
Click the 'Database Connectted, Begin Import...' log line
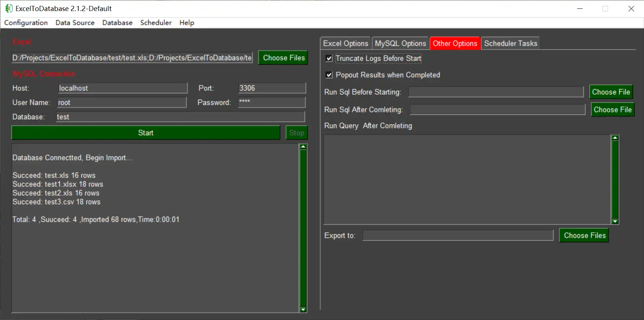tap(72, 158)
